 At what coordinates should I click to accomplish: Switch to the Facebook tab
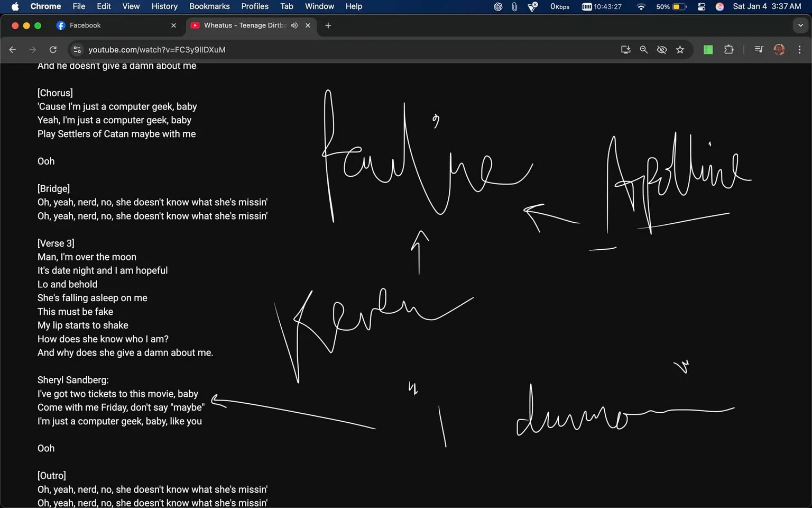tap(106, 25)
